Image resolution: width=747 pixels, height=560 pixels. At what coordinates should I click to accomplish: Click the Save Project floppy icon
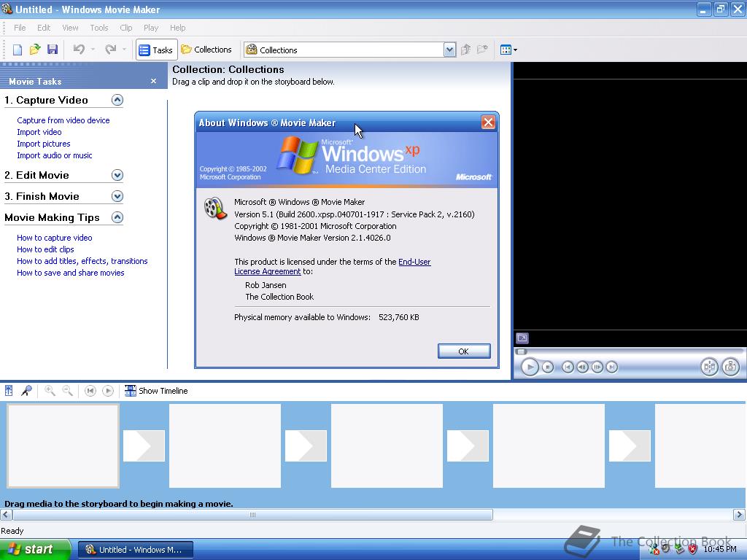53,50
